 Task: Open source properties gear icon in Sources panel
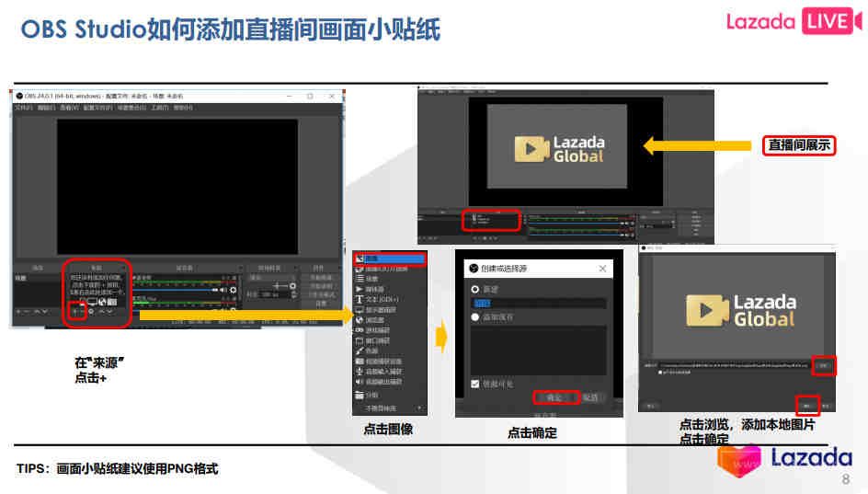tap(91, 312)
